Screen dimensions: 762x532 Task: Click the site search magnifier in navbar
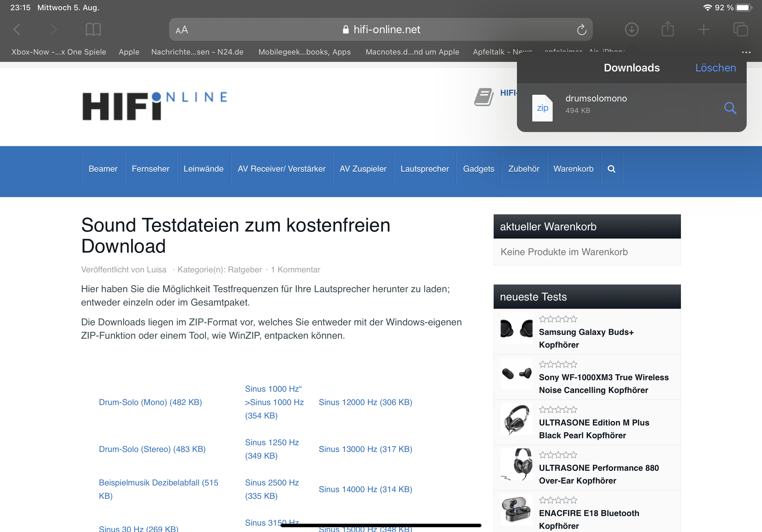[x=611, y=169]
